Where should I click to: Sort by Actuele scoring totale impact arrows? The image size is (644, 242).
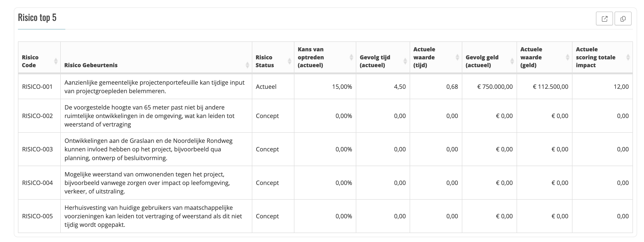click(628, 57)
